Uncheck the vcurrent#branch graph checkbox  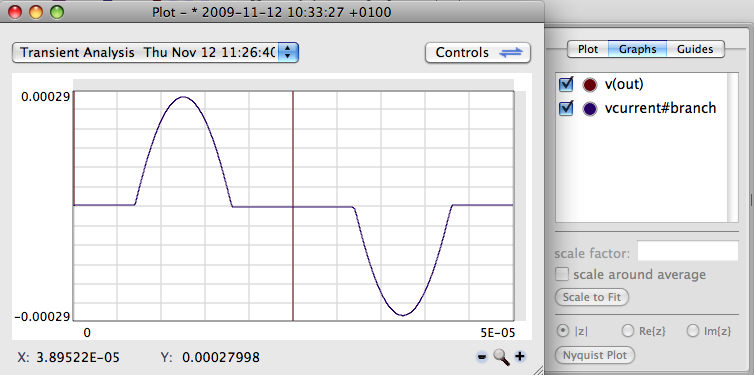(x=566, y=108)
